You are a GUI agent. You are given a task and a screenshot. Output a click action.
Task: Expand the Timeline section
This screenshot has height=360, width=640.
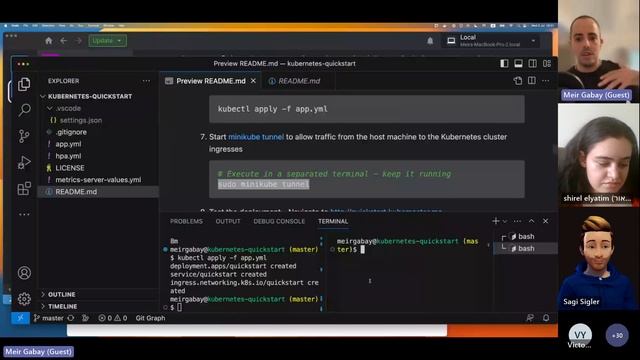coord(62,306)
